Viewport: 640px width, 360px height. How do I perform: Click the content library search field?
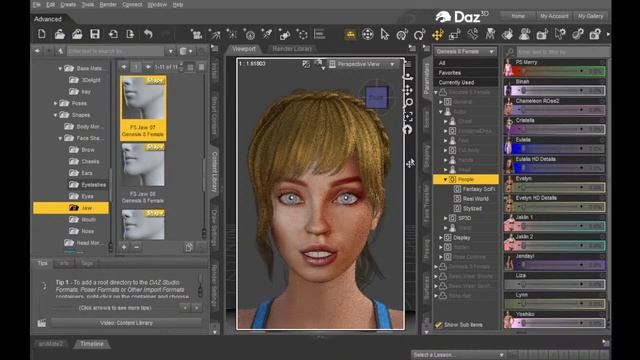(116, 51)
